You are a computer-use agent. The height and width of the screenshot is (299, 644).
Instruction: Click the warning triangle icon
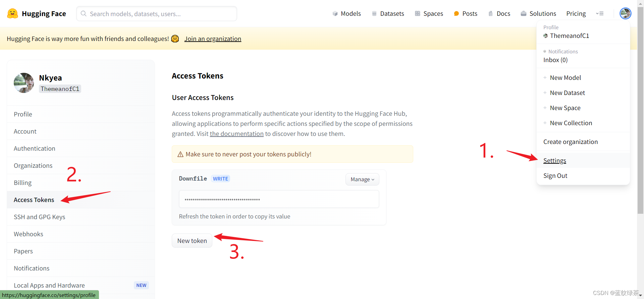180,154
